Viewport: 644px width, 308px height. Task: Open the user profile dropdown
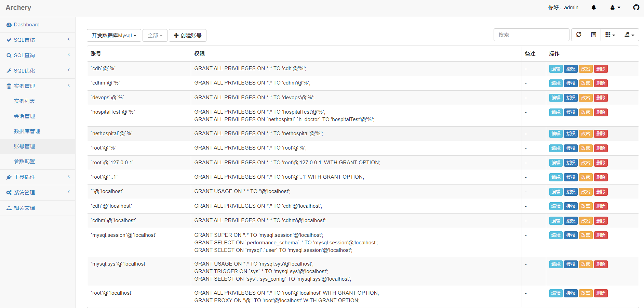pos(615,8)
